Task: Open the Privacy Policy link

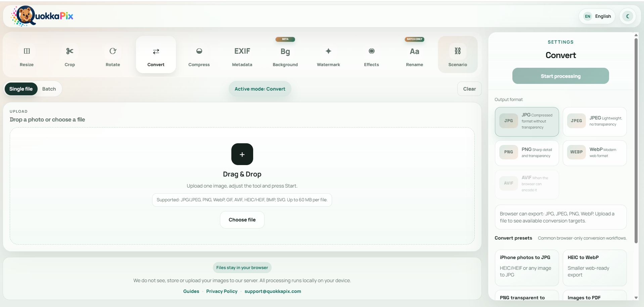Action: (x=222, y=291)
